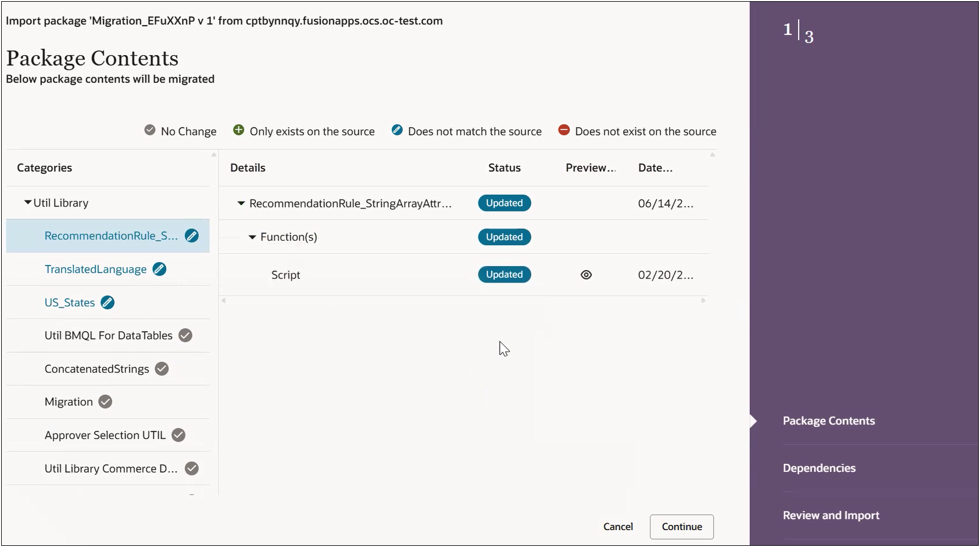Click the checkmark icon for Util Library Commerce D...
Viewport: 980px width, 547px height.
pos(192,468)
